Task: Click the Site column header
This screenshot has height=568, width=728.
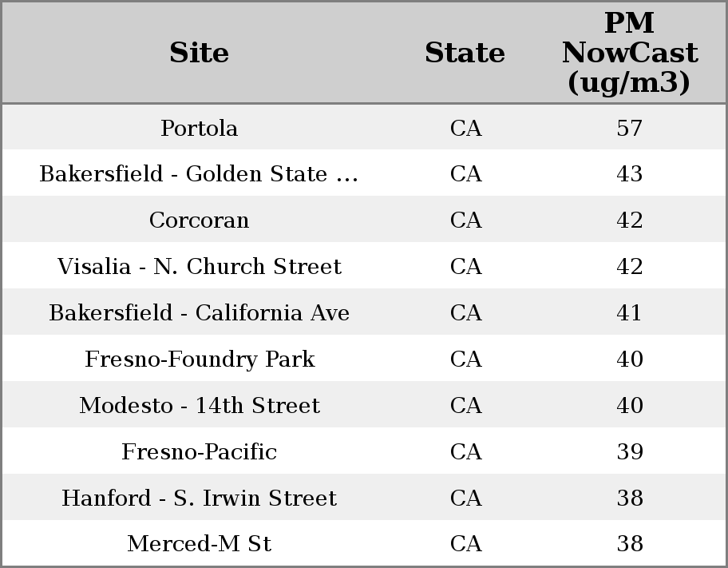Action: point(200,53)
